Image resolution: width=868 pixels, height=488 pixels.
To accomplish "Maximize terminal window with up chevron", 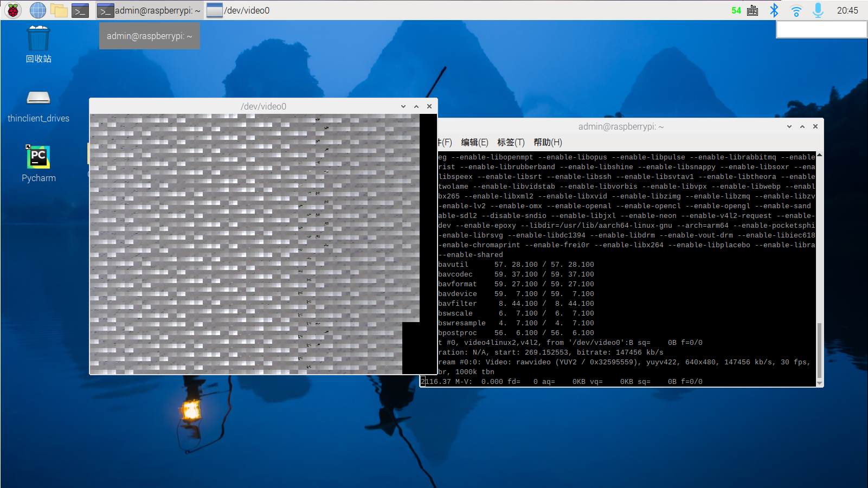I will pos(802,126).
